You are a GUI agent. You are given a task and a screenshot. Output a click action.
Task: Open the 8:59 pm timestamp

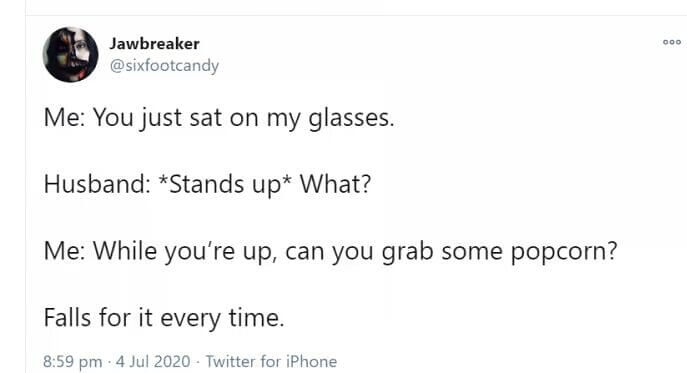coord(72,362)
